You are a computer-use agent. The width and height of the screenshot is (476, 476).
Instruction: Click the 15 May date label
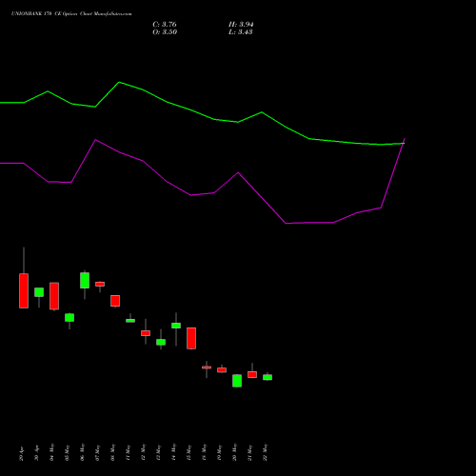[188, 452]
